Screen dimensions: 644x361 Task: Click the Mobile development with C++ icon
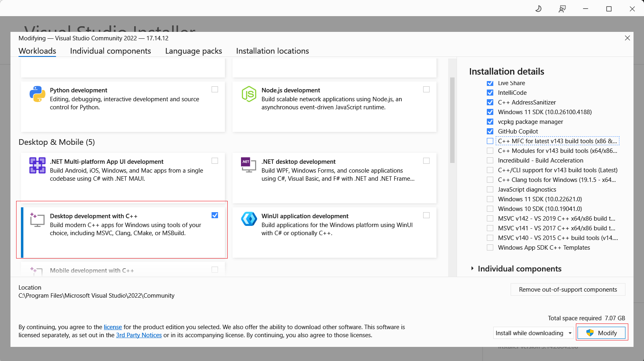coord(37,271)
